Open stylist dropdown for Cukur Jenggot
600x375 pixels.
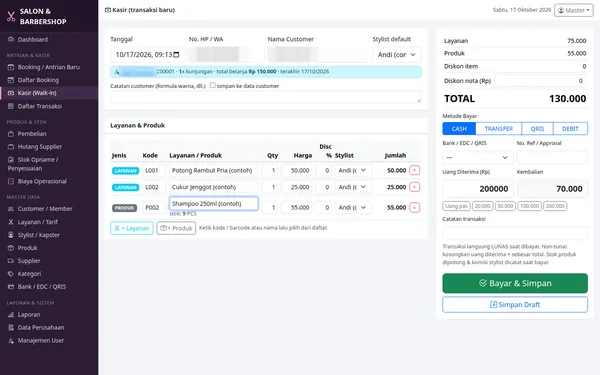(352, 187)
